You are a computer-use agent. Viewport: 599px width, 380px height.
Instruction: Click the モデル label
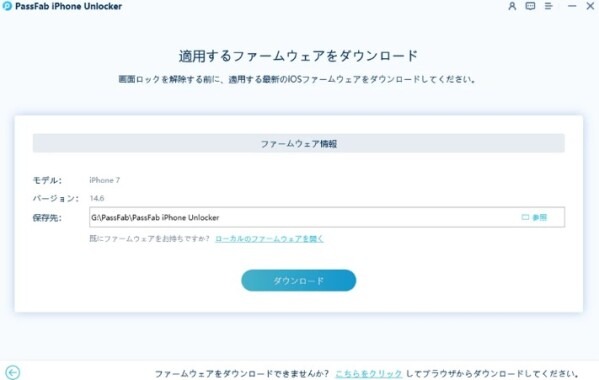point(47,180)
